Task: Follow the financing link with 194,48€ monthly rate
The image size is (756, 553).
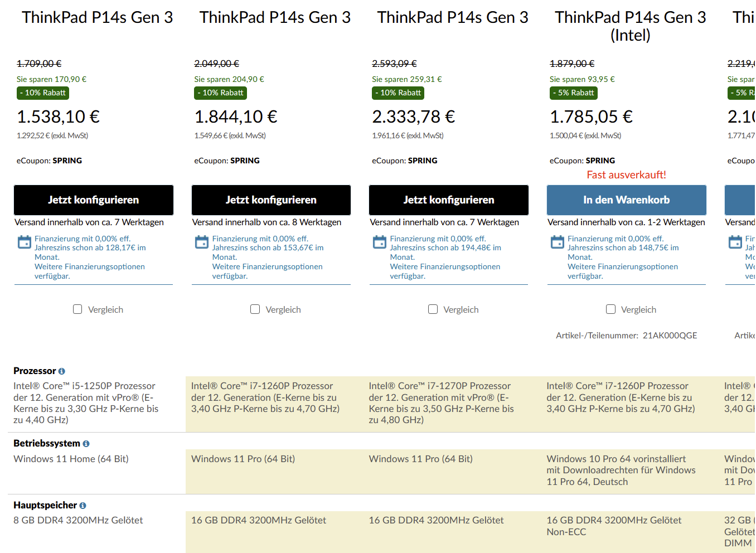Action: pyautogui.click(x=445, y=248)
